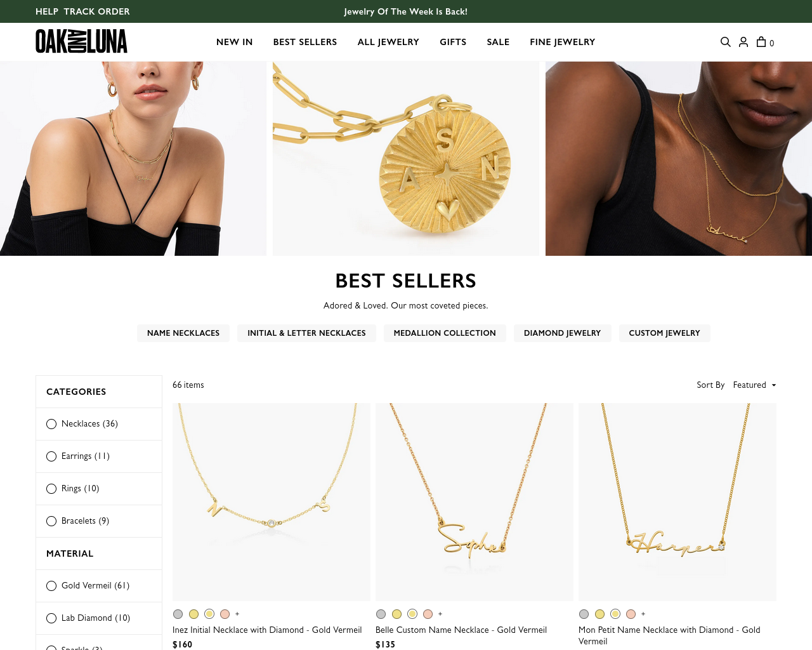Open the Track Order link
Screen dimensions: 812x650
96,11
